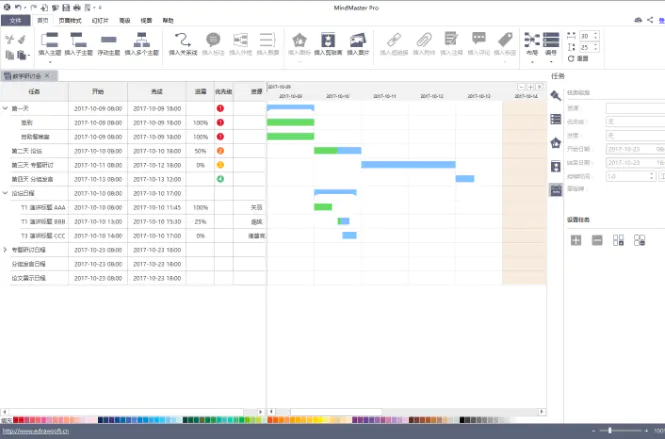The height and width of the screenshot is (439, 665).
Task: Click the share icon at top right
Action: tap(650, 20)
